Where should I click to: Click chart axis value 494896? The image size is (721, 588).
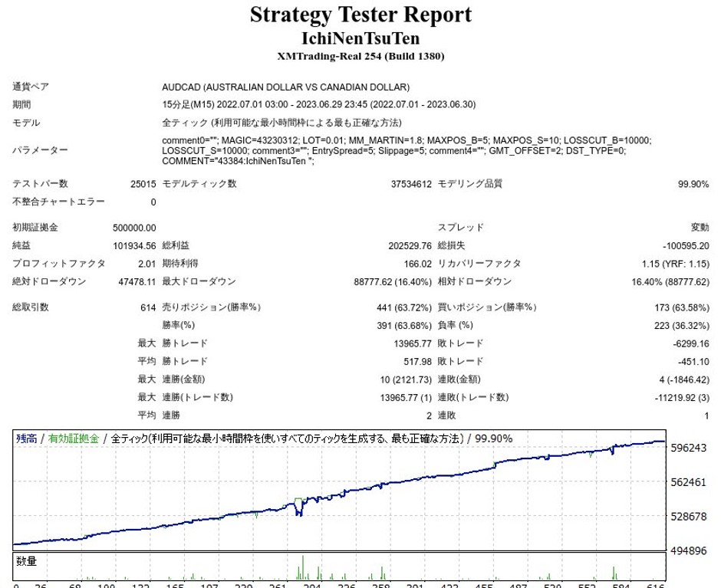point(688,550)
